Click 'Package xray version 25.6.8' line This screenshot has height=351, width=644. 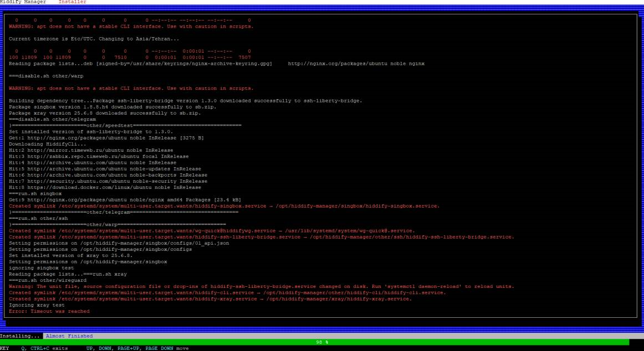point(105,113)
